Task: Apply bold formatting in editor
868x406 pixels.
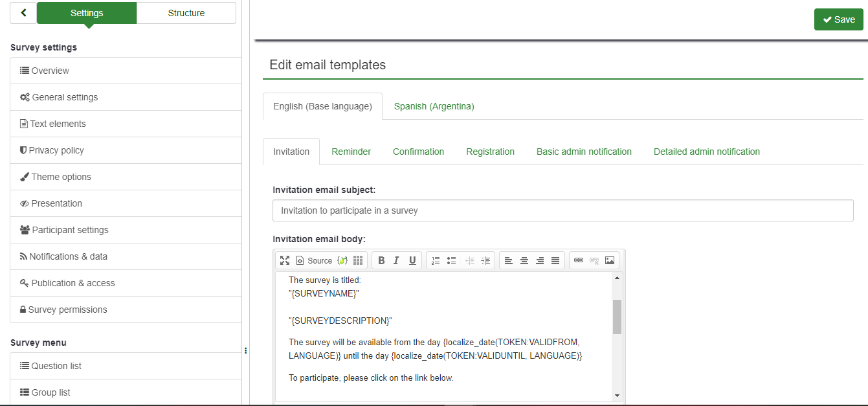Action: (381, 260)
